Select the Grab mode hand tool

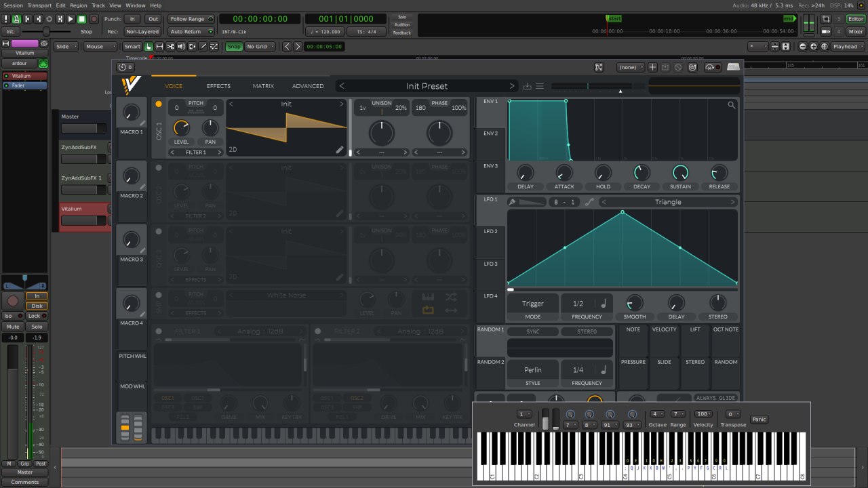tap(149, 47)
